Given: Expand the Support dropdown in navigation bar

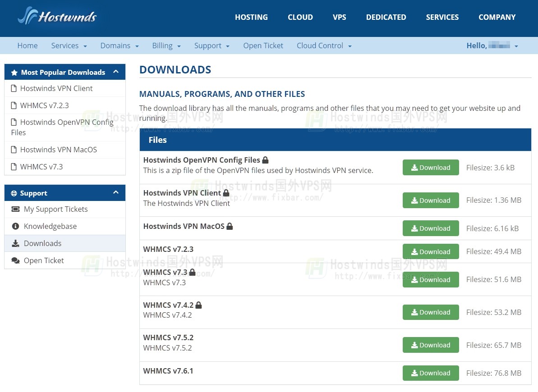Looking at the screenshot, I should coord(212,46).
